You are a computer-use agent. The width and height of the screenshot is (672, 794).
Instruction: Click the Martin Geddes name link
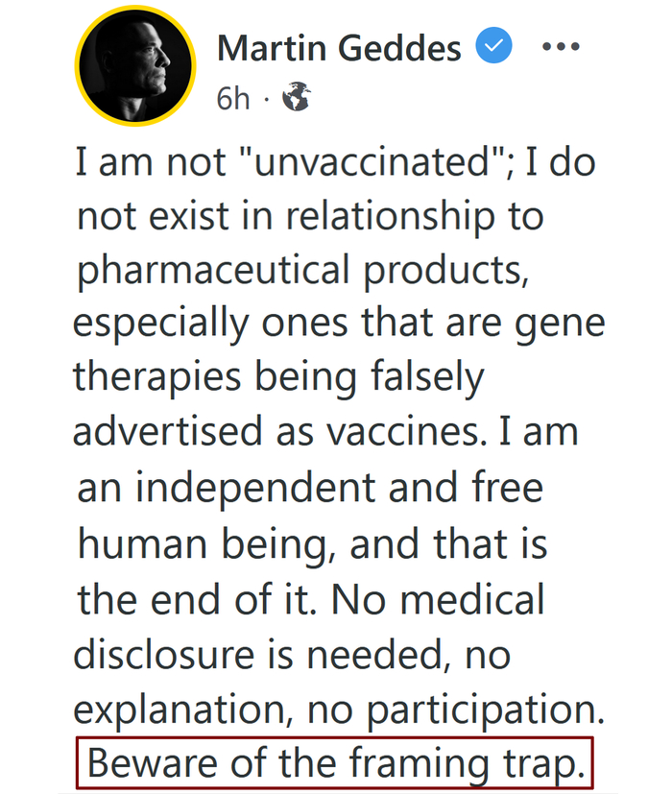340,47
